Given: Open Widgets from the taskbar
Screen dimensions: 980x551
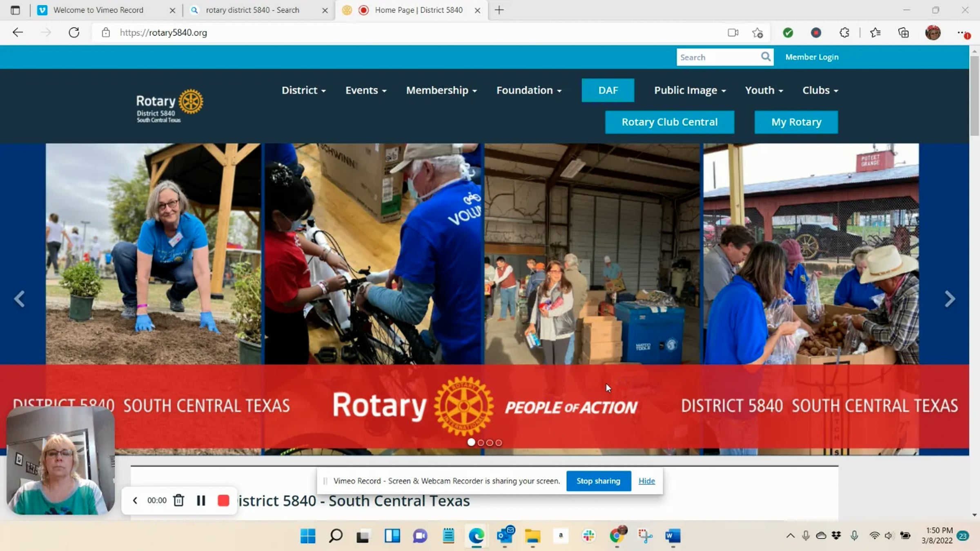Looking at the screenshot, I should tap(392, 536).
